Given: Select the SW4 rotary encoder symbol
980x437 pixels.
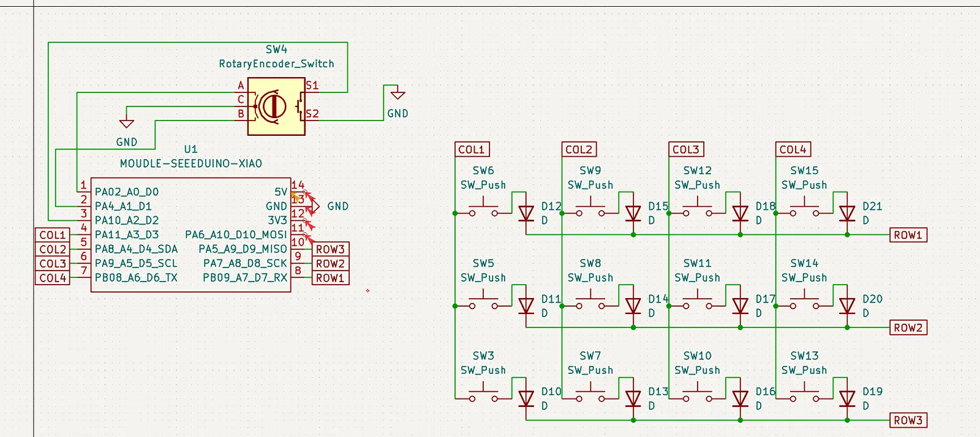Looking at the screenshot, I should coord(276,106).
